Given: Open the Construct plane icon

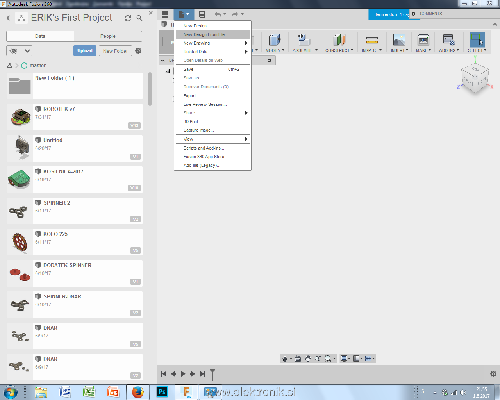Looking at the screenshot, I should (x=339, y=40).
